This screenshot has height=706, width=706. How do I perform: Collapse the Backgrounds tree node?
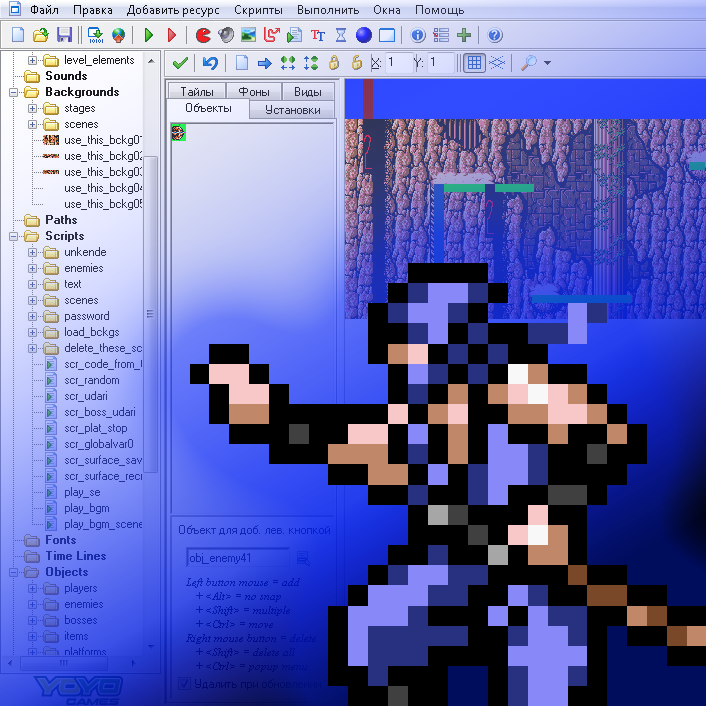(x=13, y=92)
